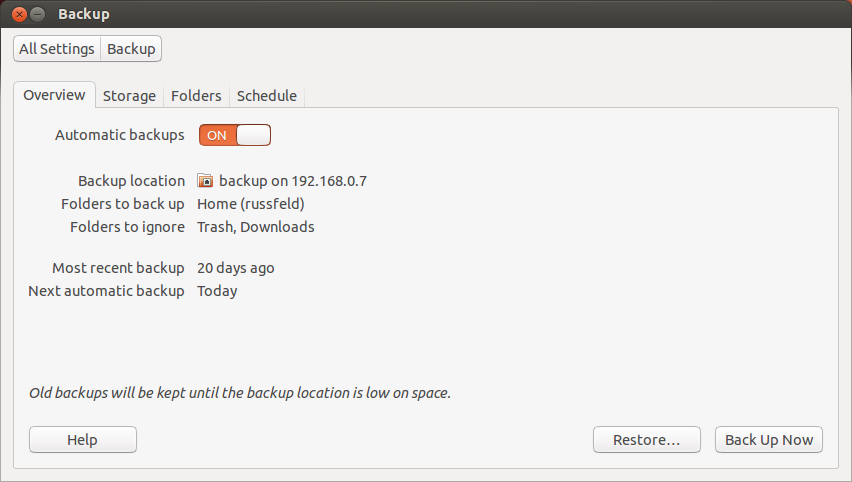This screenshot has height=482, width=852.
Task: Close the Backup window
Action: coord(18,15)
